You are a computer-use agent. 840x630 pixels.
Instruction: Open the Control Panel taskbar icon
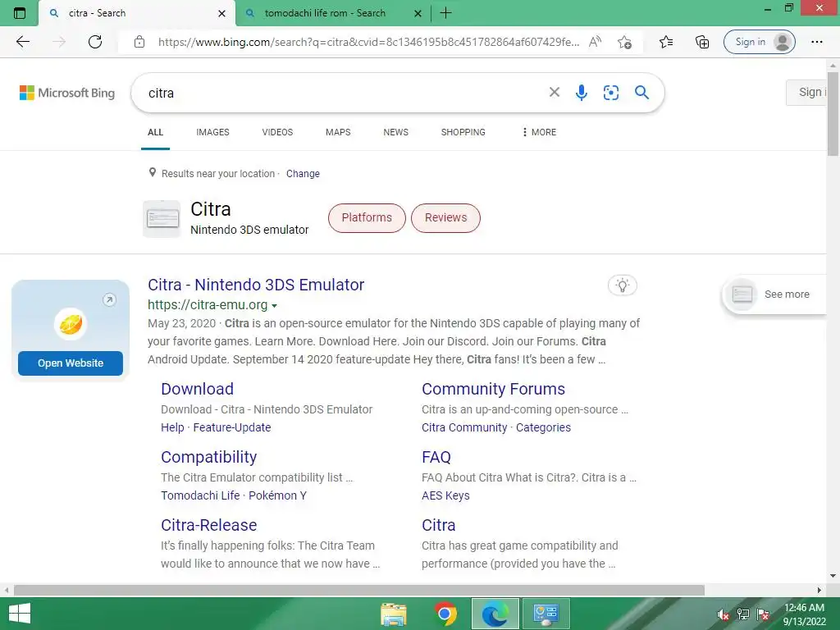(x=546, y=614)
